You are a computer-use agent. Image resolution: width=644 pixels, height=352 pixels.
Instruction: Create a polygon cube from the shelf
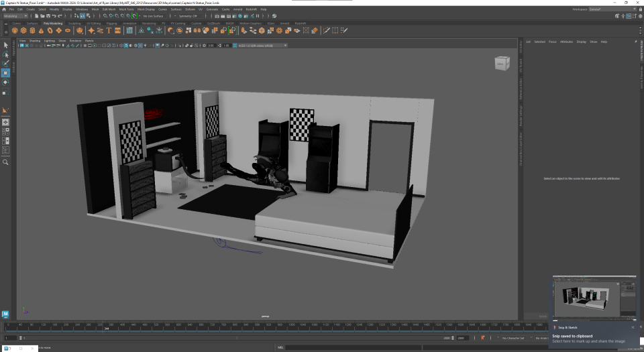tap(23, 30)
